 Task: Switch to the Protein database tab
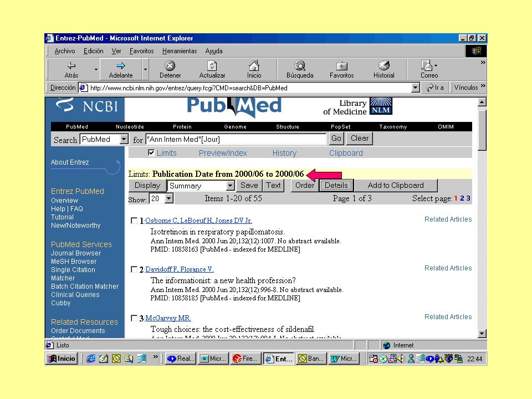coord(182,127)
